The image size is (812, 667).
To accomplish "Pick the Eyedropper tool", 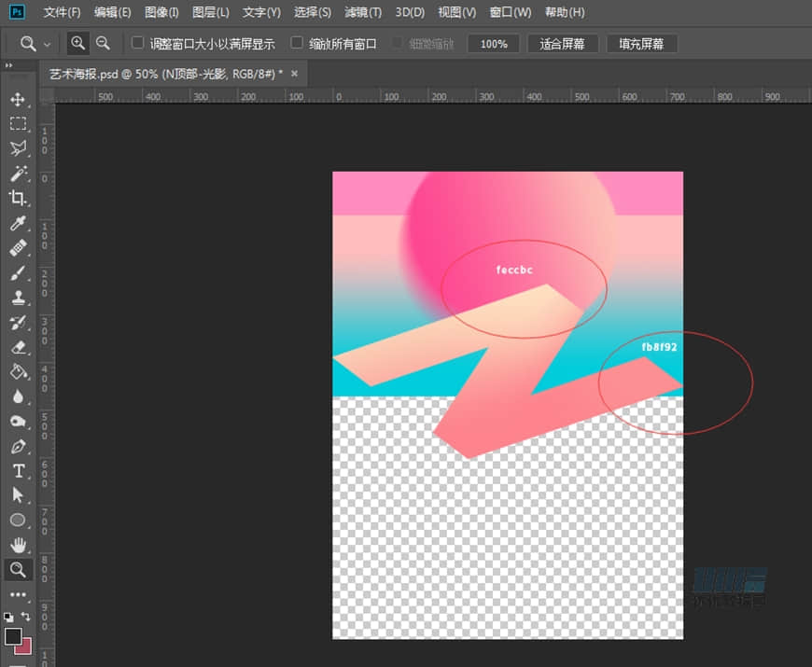I will click(18, 223).
